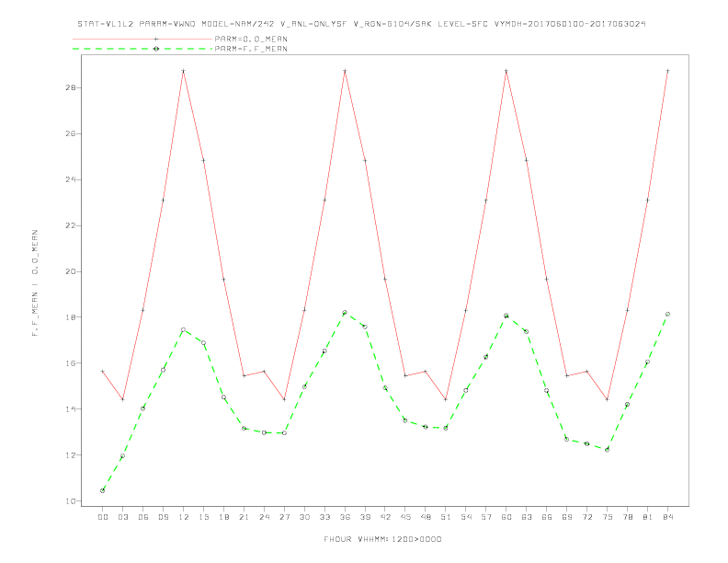Click the y-axis tick label 10
The height and width of the screenshot is (563, 728).
[x=70, y=501]
